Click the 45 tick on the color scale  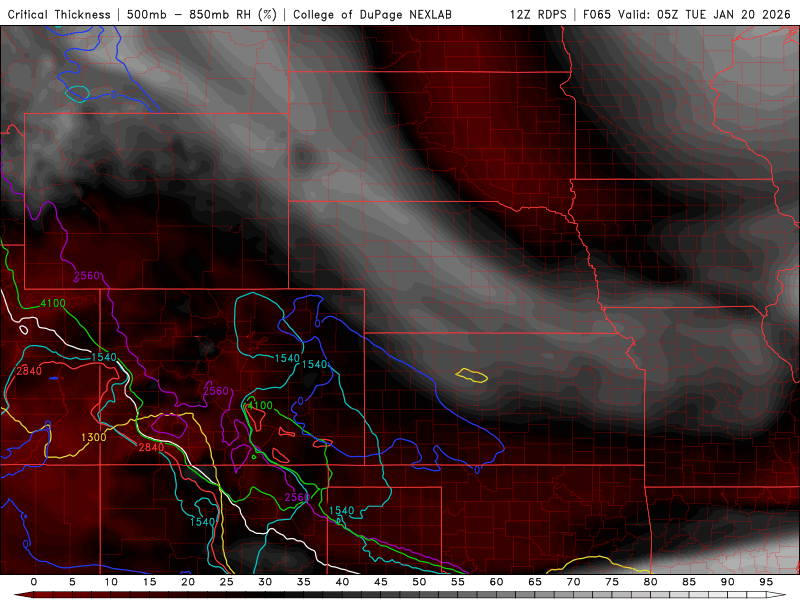click(x=381, y=582)
